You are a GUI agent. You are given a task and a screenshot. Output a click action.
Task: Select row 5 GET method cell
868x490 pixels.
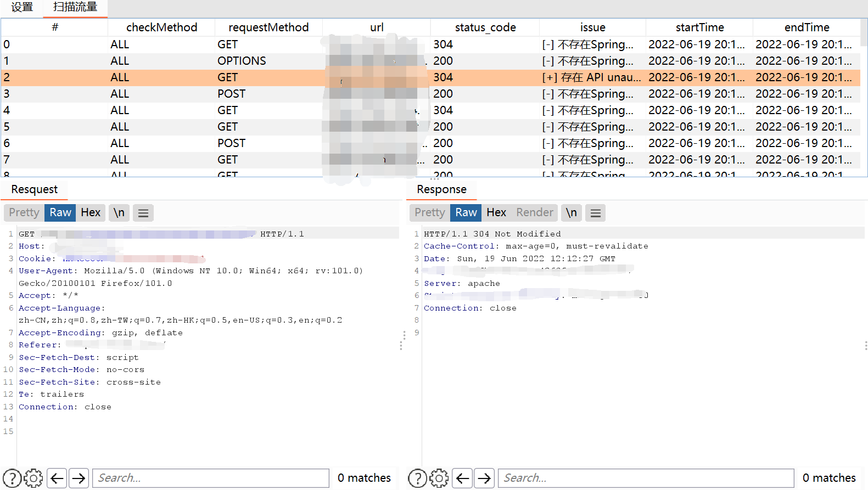[x=268, y=127]
